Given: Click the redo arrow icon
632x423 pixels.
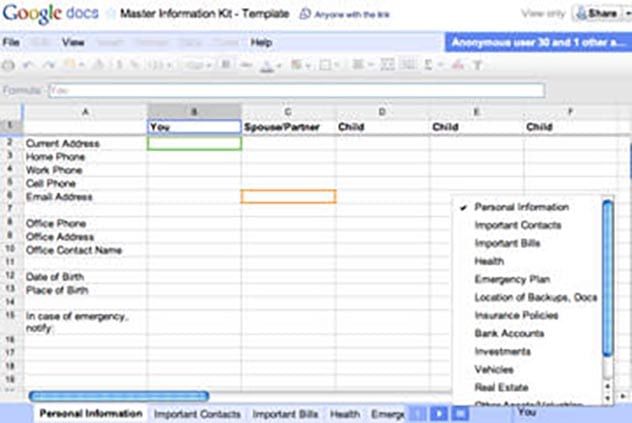Looking at the screenshot, I should (48, 65).
